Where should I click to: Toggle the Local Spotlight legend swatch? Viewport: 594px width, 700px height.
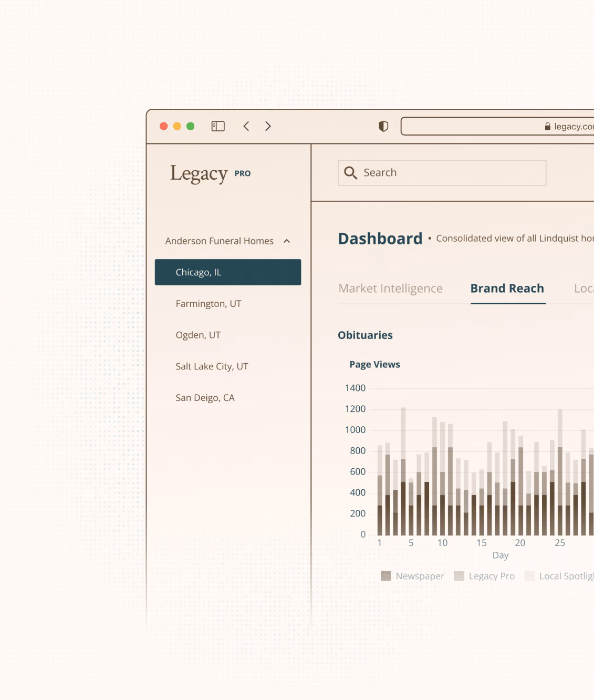[x=529, y=576]
